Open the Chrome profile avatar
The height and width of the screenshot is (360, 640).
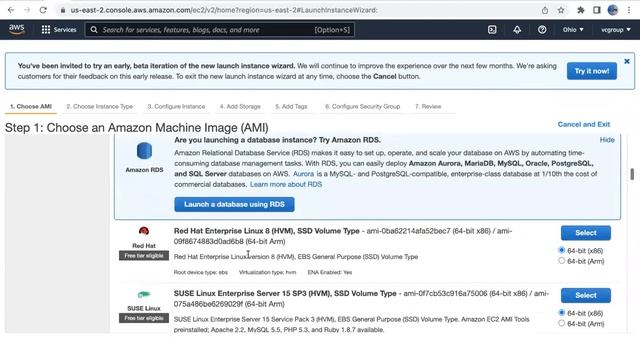click(x=613, y=10)
